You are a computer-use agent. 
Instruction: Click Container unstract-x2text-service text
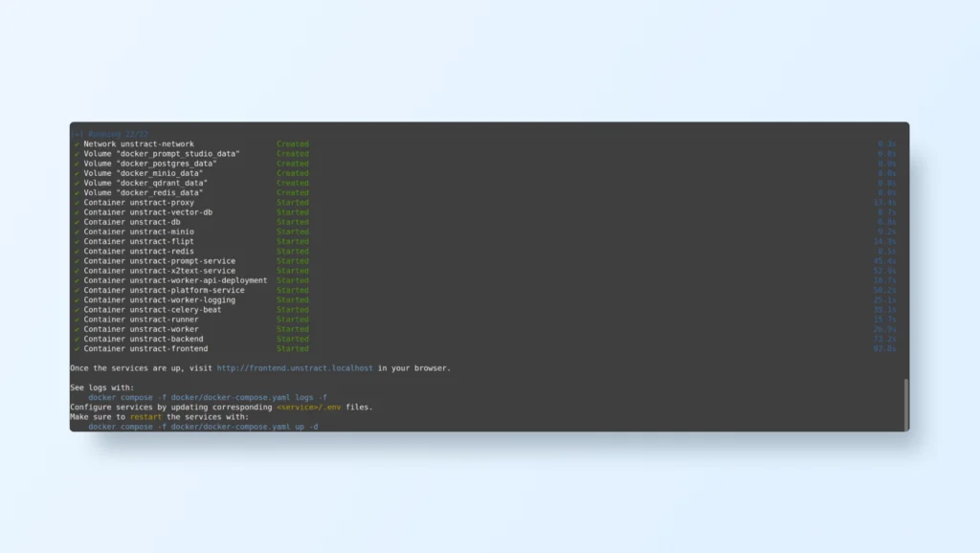pos(159,271)
